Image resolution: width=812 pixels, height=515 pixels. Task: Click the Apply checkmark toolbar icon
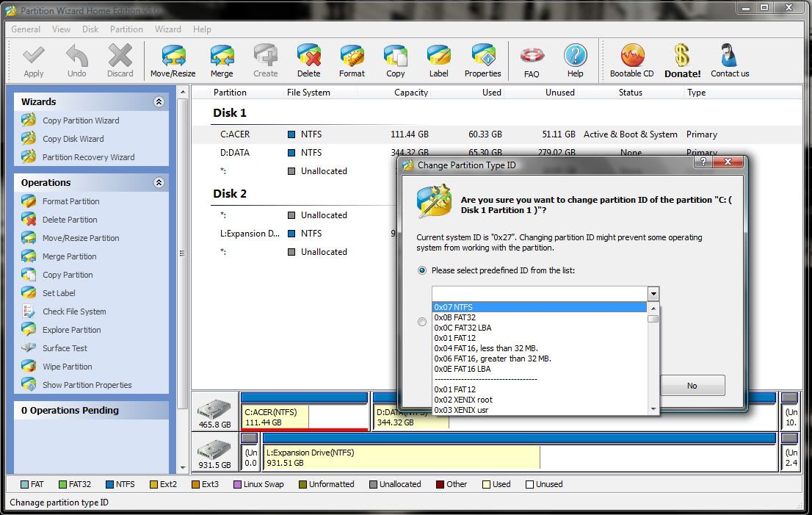[x=34, y=55]
